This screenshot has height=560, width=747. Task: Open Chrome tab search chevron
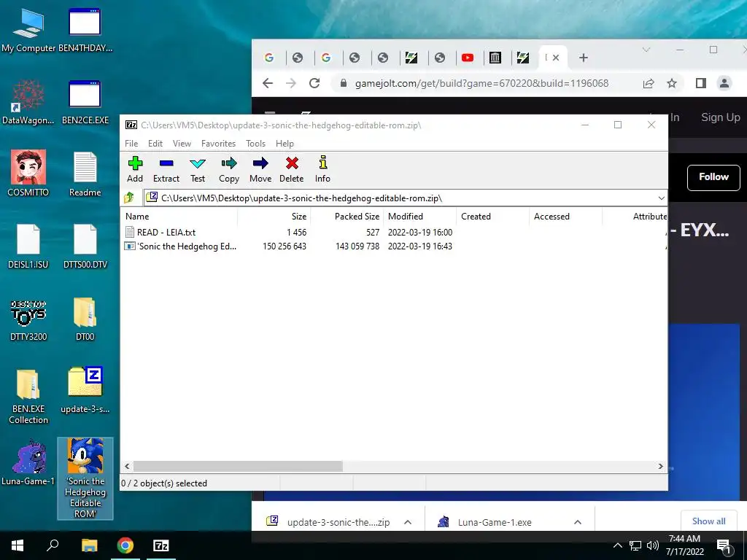coord(646,50)
